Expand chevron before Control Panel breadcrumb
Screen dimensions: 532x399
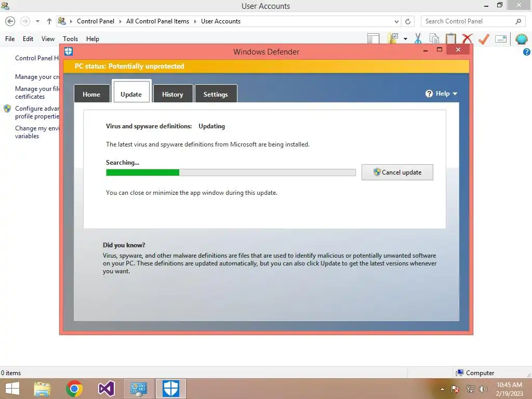[x=71, y=21]
